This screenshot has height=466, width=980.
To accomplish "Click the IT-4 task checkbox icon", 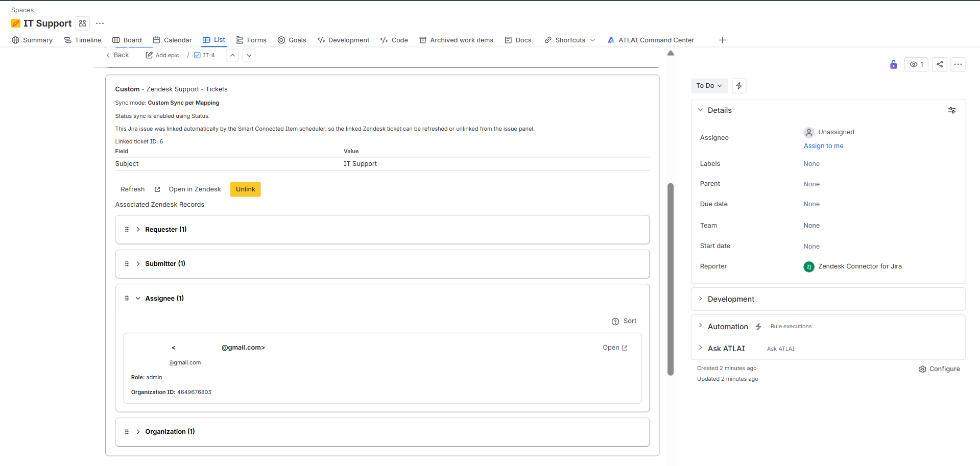I will coord(197,55).
